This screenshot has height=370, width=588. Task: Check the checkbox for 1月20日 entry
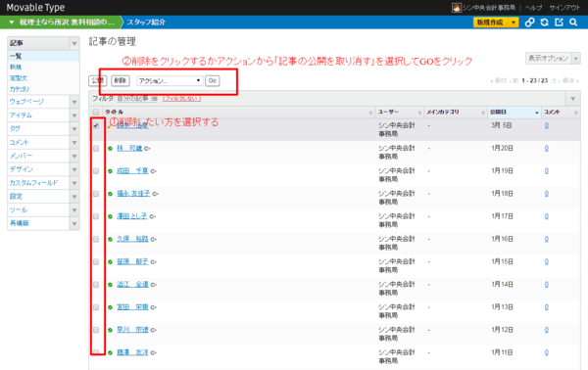click(x=96, y=149)
